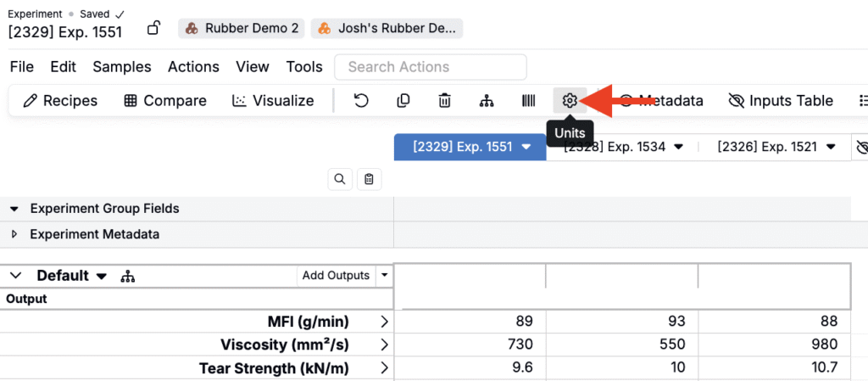Collapse the Experiment Group Fields section
The height and width of the screenshot is (381, 868).
tap(14, 209)
